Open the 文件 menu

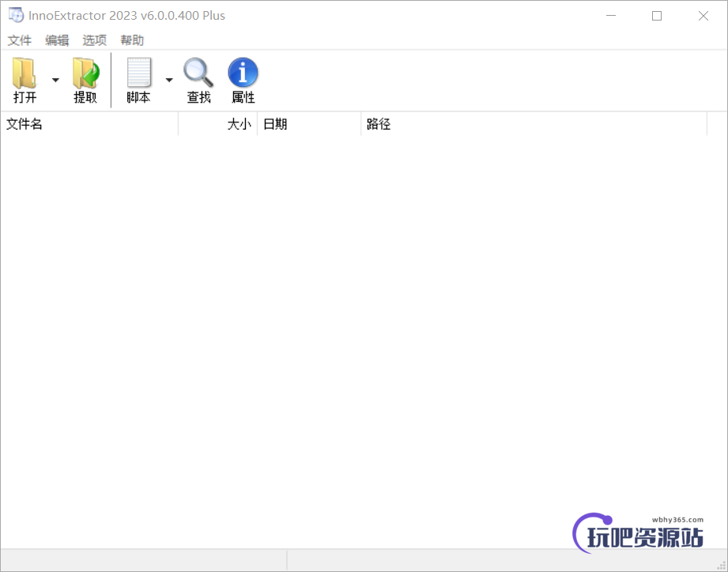coord(20,40)
